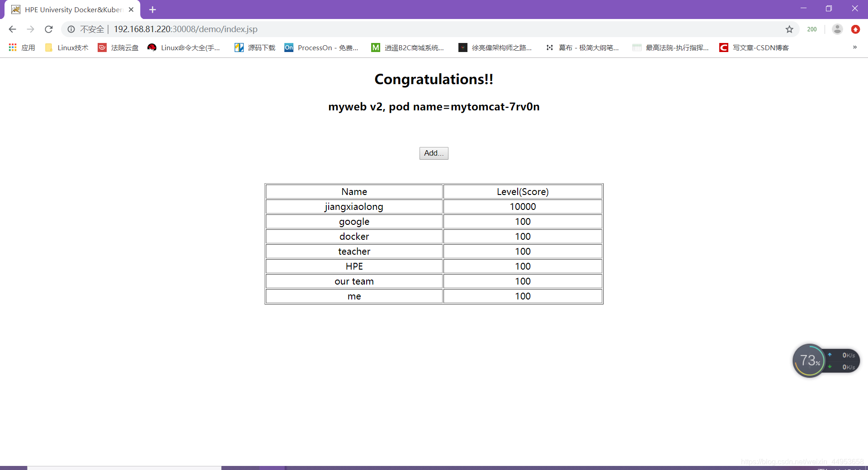Open the 徐亮偉架构师之路 bookmark
Image resolution: width=868 pixels, height=470 pixels.
495,47
